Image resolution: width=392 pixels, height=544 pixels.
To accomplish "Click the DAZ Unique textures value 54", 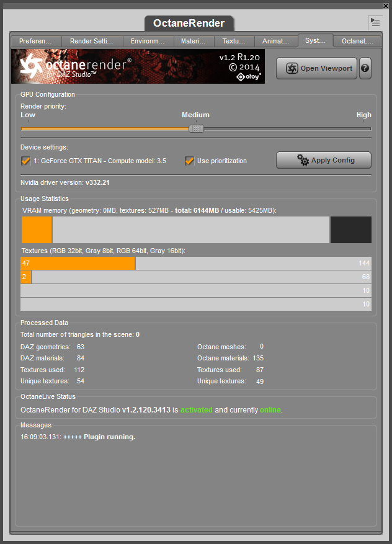I will point(81,381).
